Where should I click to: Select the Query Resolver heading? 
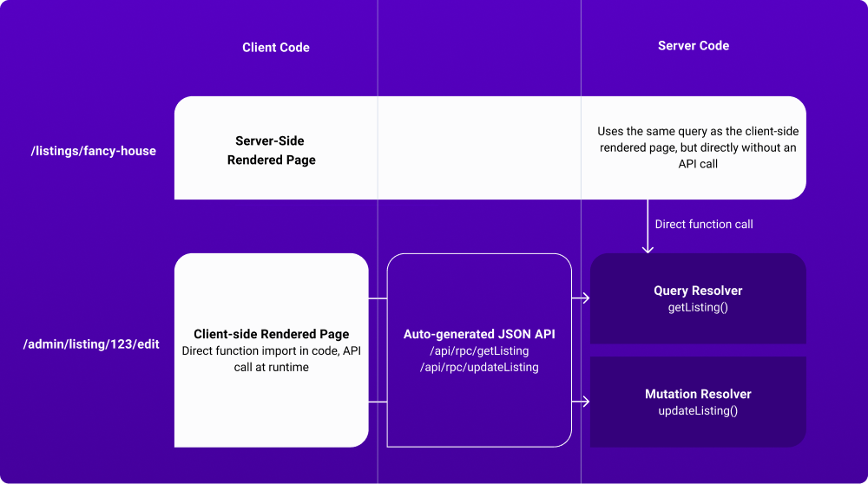pyautogui.click(x=698, y=291)
